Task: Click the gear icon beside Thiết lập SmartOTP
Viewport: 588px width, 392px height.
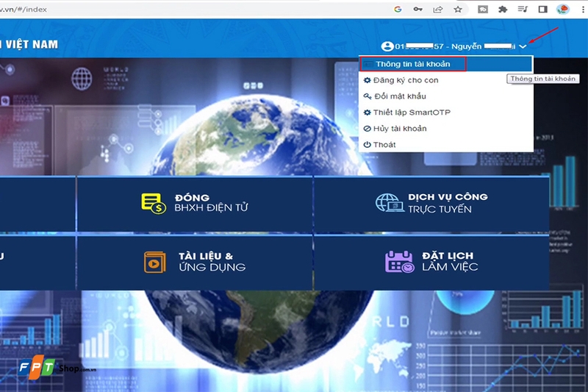Action: (x=367, y=113)
